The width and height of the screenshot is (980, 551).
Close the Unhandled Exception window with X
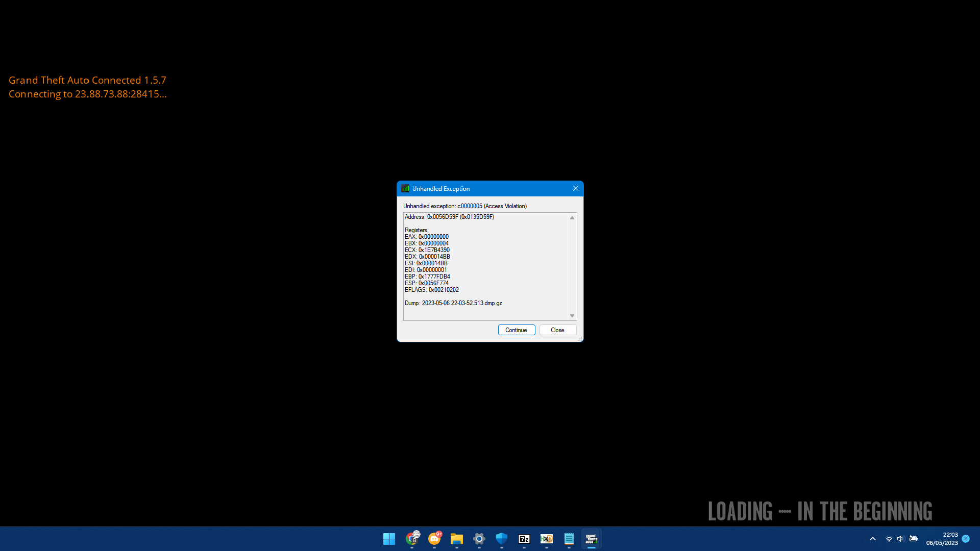[x=575, y=188]
